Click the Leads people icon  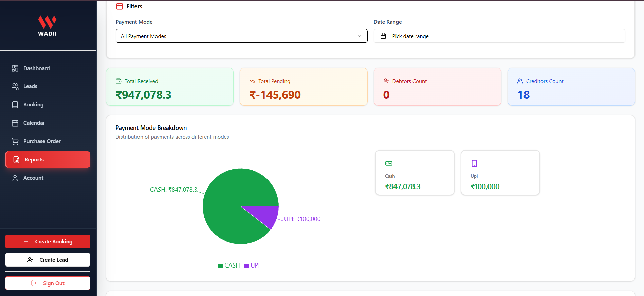[15, 86]
